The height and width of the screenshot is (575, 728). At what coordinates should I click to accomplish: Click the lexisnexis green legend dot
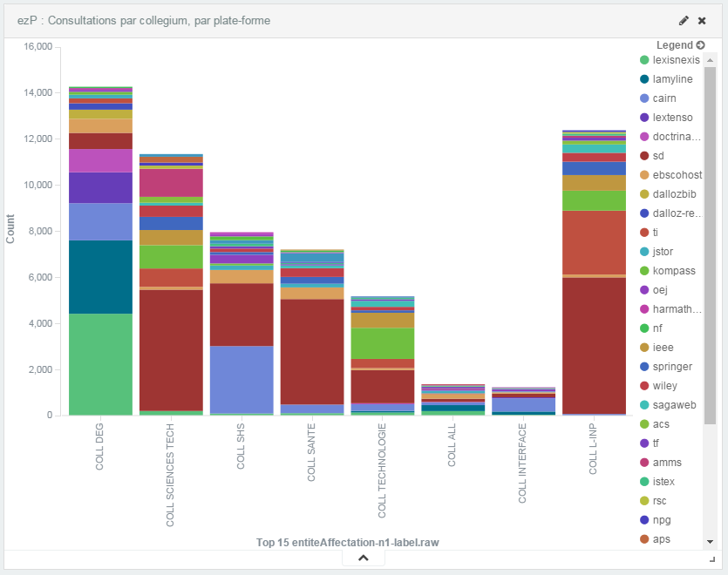click(644, 60)
